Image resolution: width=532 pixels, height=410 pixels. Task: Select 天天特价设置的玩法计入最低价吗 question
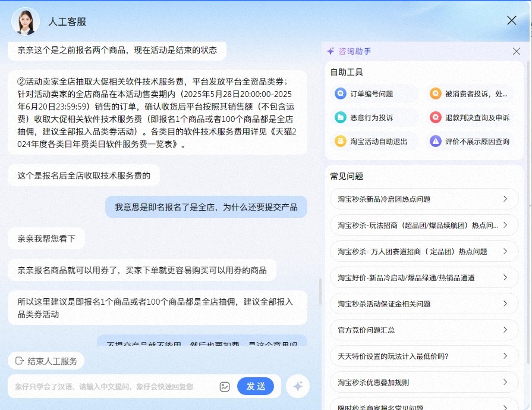[x=423, y=356]
